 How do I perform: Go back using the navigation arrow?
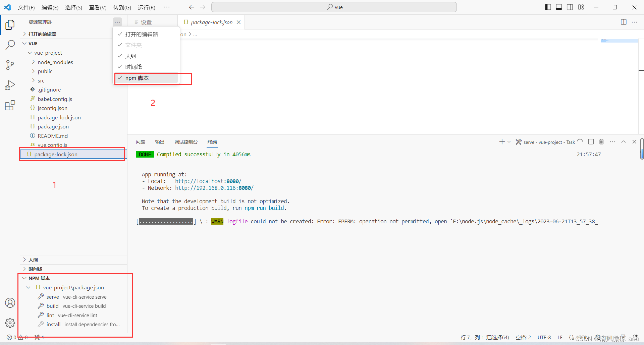(x=192, y=7)
